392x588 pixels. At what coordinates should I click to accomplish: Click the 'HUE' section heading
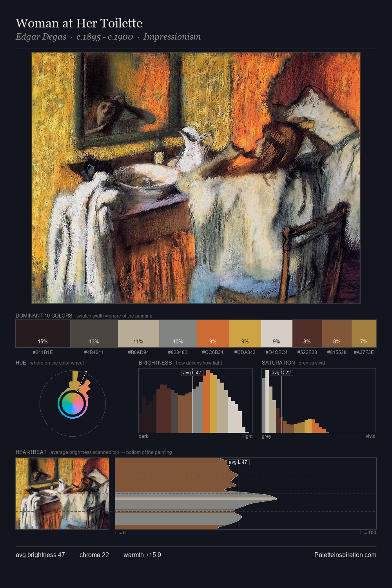[21, 363]
